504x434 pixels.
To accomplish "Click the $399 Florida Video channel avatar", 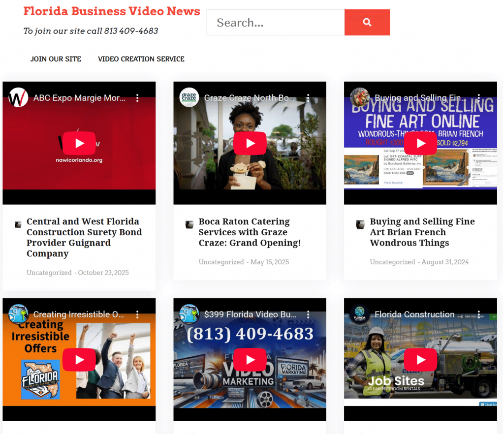I will click(189, 314).
